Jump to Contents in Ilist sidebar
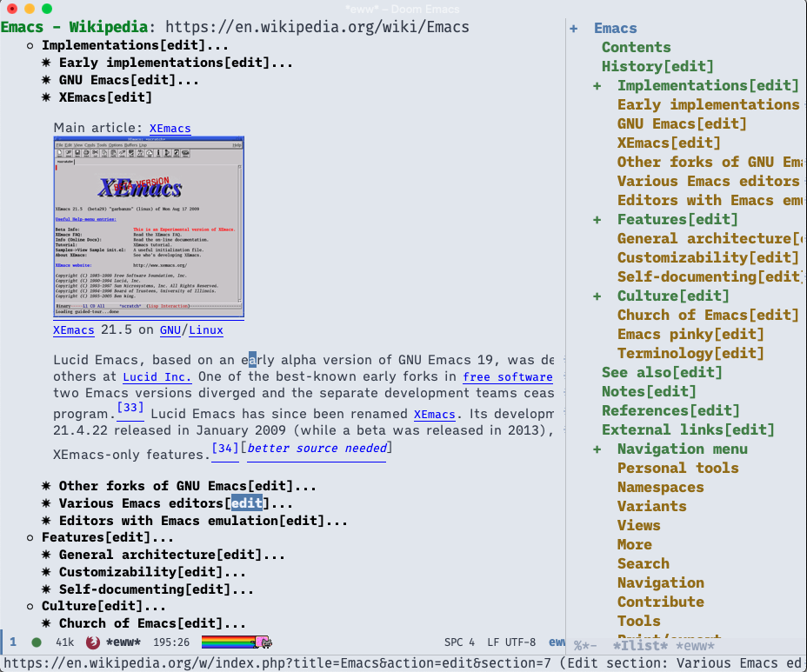The width and height of the screenshot is (807, 672). pos(637,47)
